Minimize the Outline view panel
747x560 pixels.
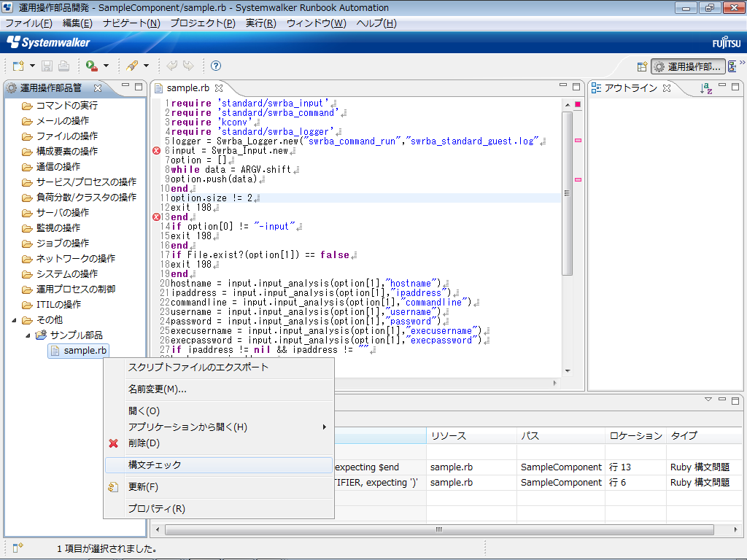click(x=722, y=86)
